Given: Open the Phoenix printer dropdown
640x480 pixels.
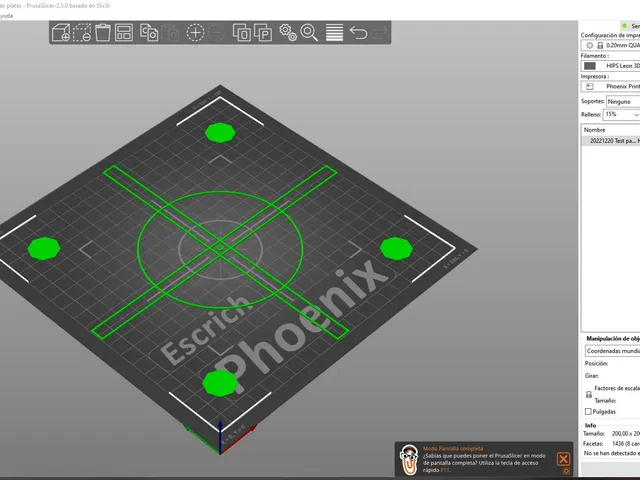Looking at the screenshot, I should (611, 87).
